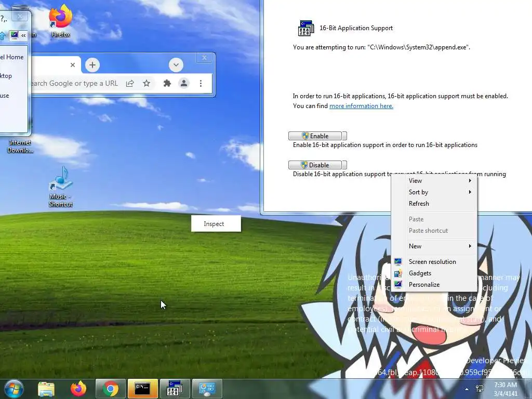Switch to Command Prompt taskbar button
This screenshot has width=532, height=399.
pyautogui.click(x=143, y=389)
